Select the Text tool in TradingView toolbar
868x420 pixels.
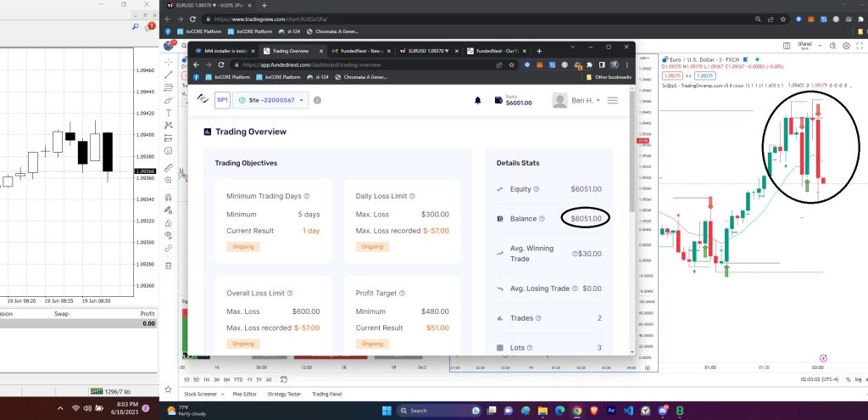[169, 112]
